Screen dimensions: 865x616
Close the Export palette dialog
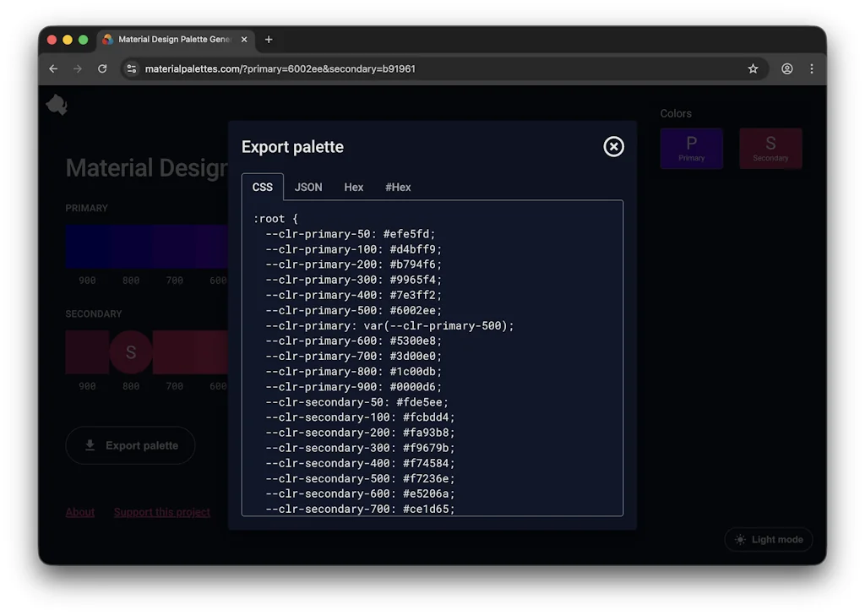point(613,146)
